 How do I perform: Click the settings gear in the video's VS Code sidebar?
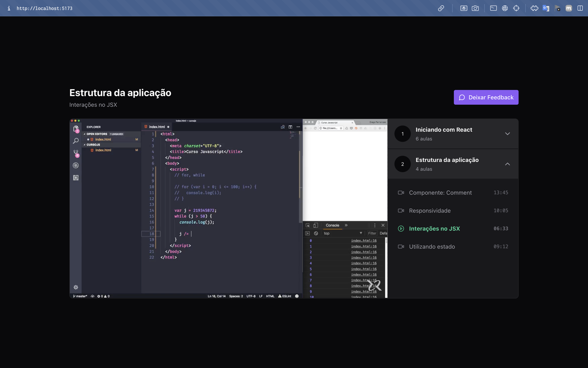tap(76, 287)
